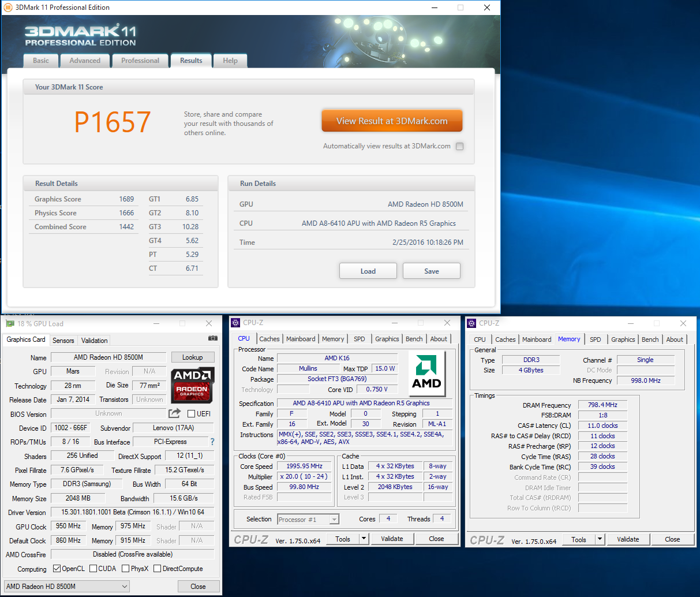
Task: Switch to the Basic tab in 3DMark 11
Action: (41, 61)
